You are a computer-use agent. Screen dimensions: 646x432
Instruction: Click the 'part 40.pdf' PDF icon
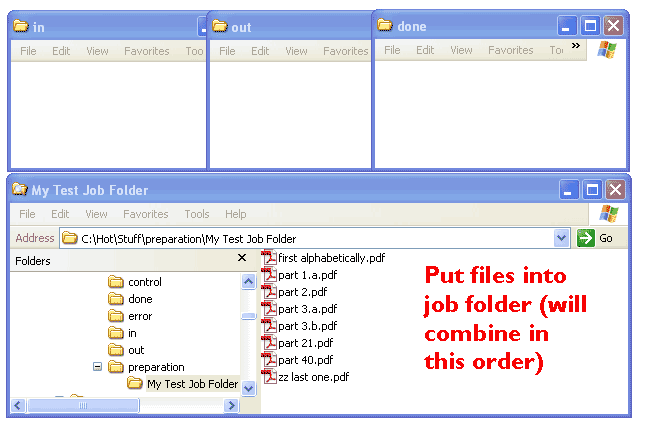tap(268, 359)
